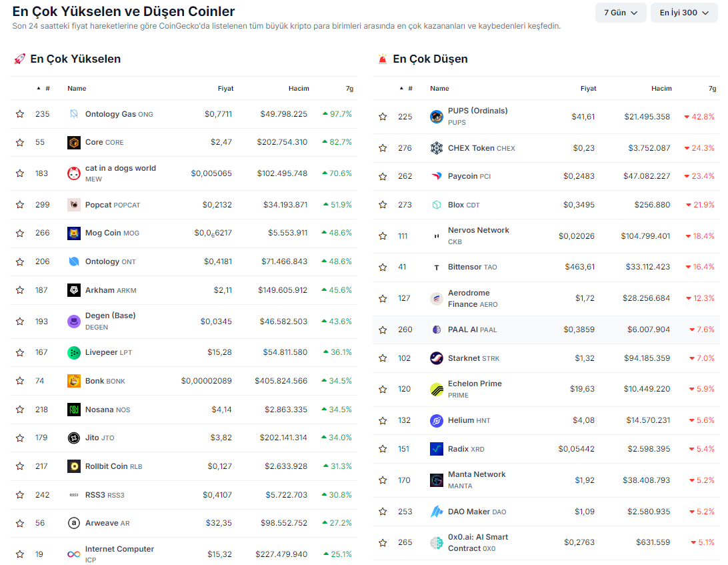
Task: Open the Livepeer coin link
Action: [x=102, y=352]
